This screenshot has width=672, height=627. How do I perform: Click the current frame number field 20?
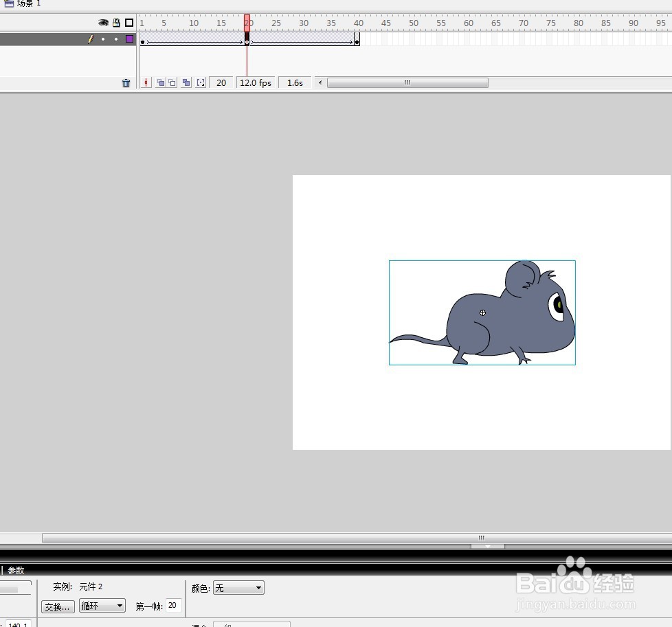coord(221,82)
